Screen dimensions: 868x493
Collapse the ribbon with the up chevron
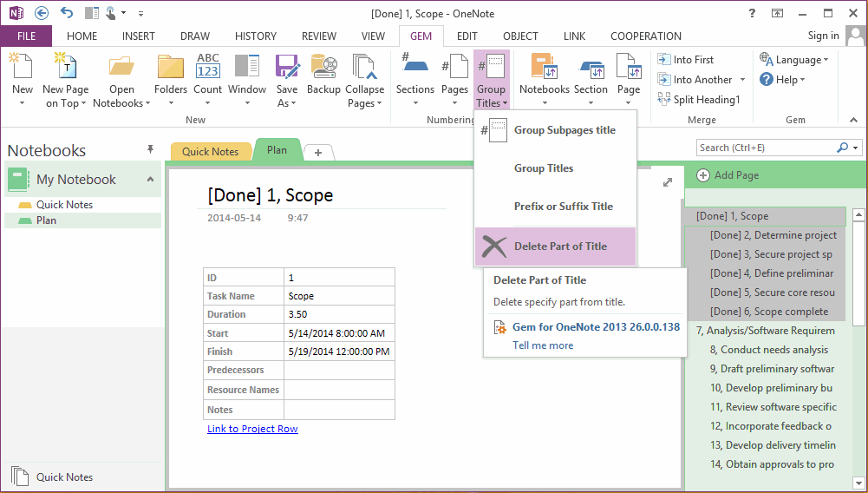coord(853,120)
